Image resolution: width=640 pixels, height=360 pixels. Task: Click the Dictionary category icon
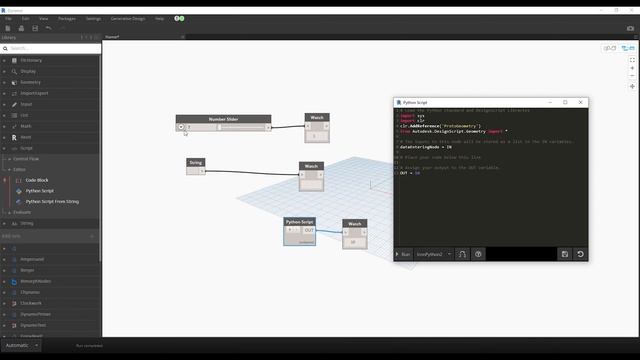(14, 60)
